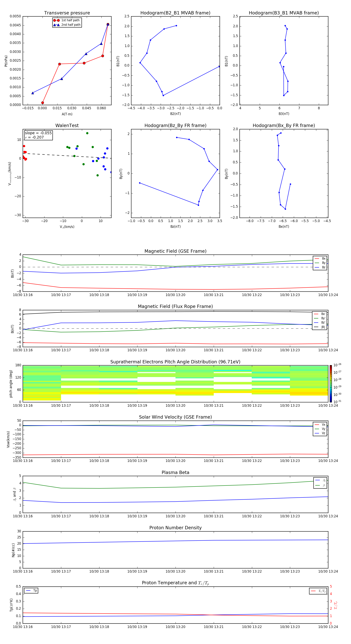The width and height of the screenshot is (351, 644).
Task: Click the 'Plasma Beta' panel title
Action: [175, 472]
